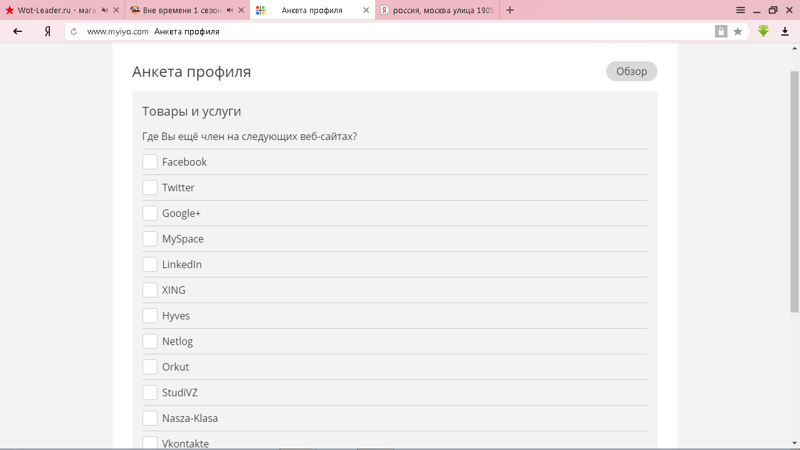Reload the page with the refresh icon

[74, 32]
